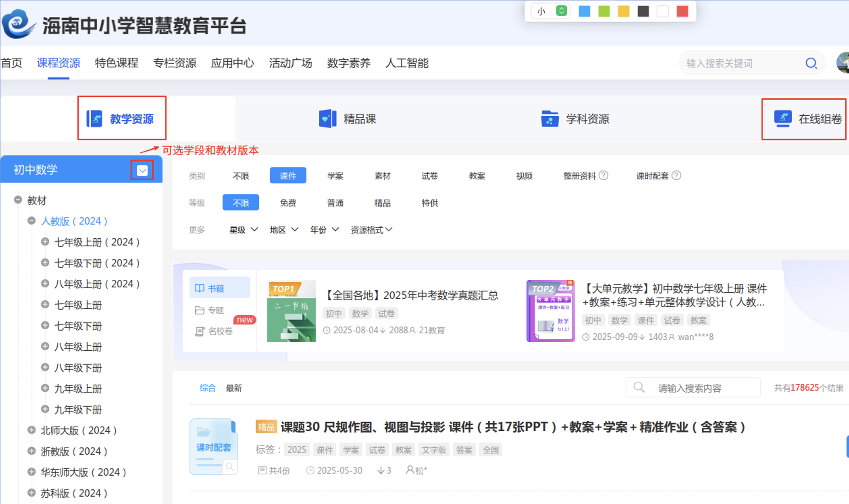Click the 教学资源 book icon

95,119
